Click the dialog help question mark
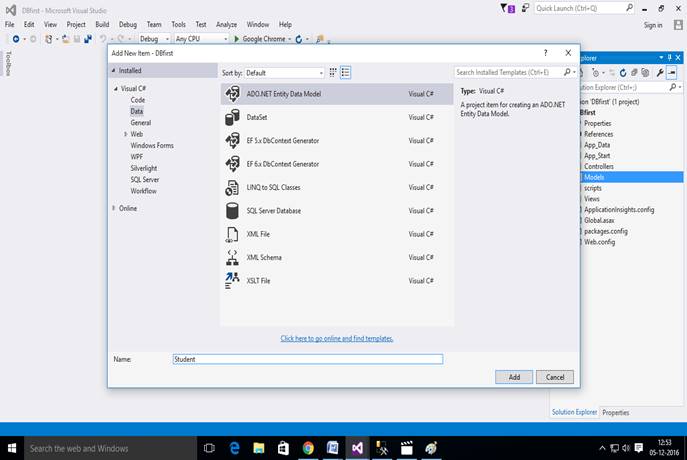The height and width of the screenshot is (460, 687). (x=545, y=53)
